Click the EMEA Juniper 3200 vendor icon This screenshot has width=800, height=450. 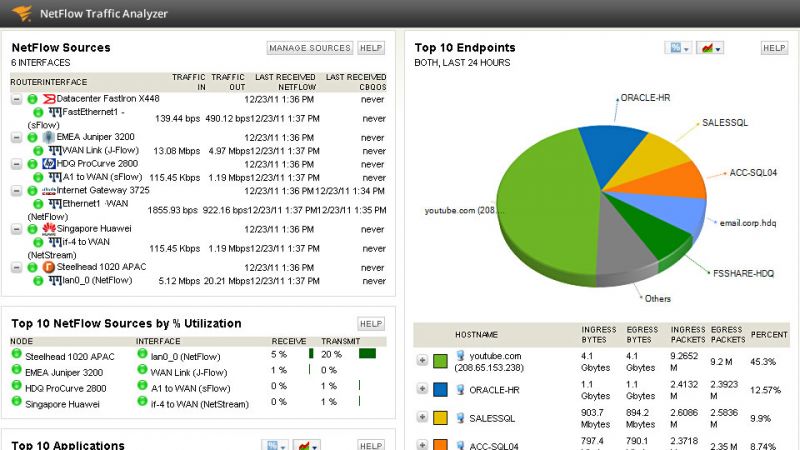click(x=48, y=137)
